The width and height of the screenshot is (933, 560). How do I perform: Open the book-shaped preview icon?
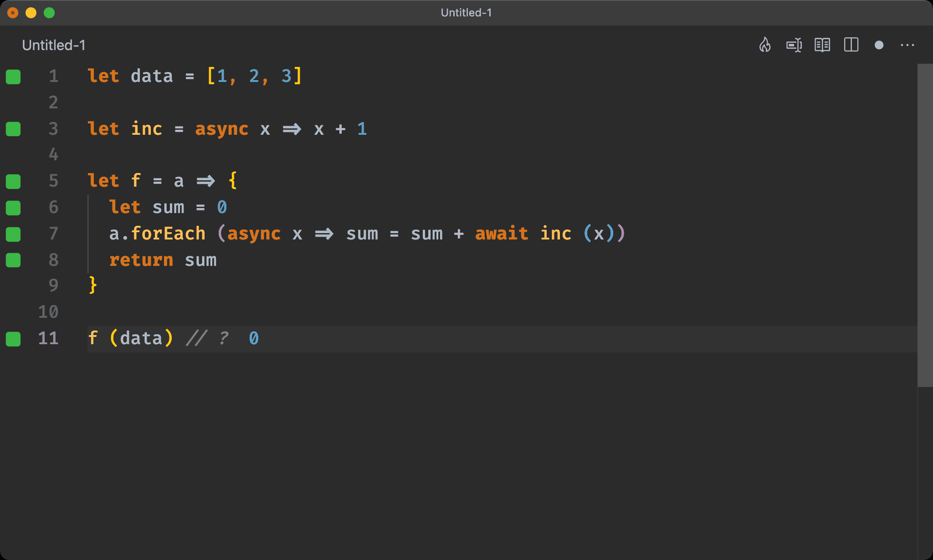[x=823, y=45]
